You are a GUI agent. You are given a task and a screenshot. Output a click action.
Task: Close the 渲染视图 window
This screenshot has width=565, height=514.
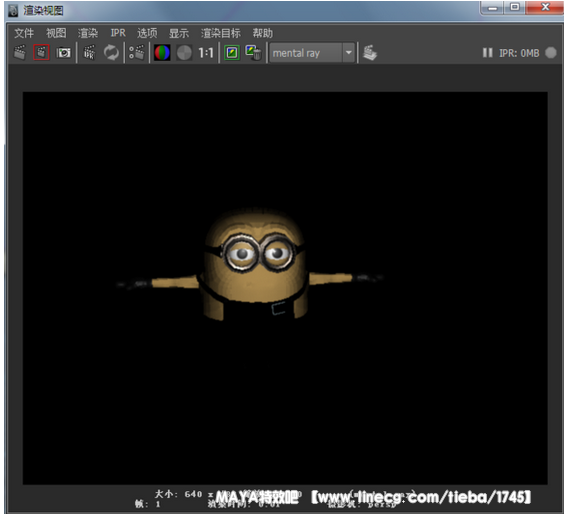[x=545, y=7]
